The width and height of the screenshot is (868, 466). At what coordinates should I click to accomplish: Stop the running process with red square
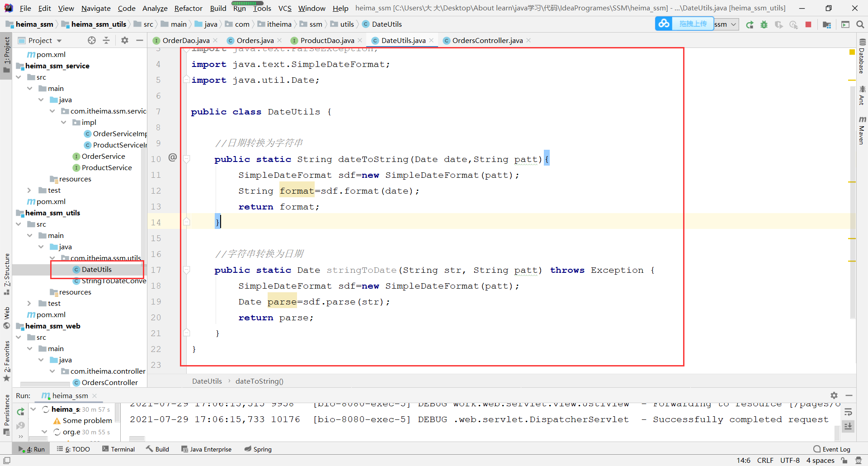coord(808,24)
